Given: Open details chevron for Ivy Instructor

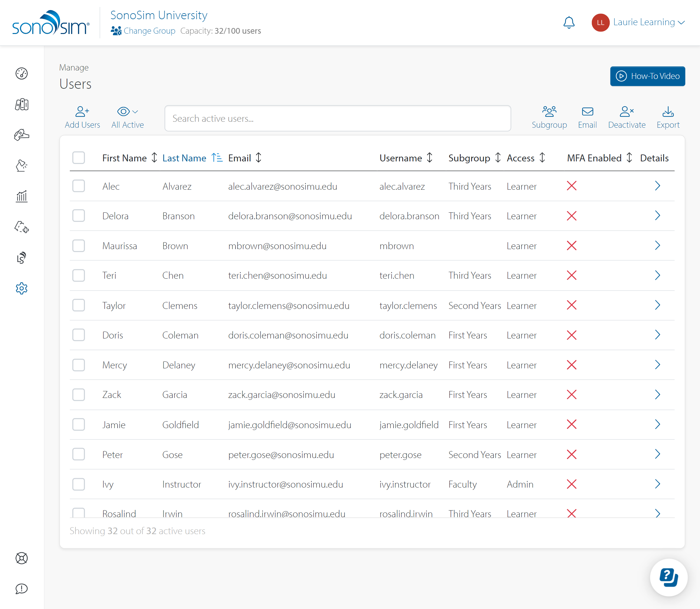Looking at the screenshot, I should click(658, 484).
